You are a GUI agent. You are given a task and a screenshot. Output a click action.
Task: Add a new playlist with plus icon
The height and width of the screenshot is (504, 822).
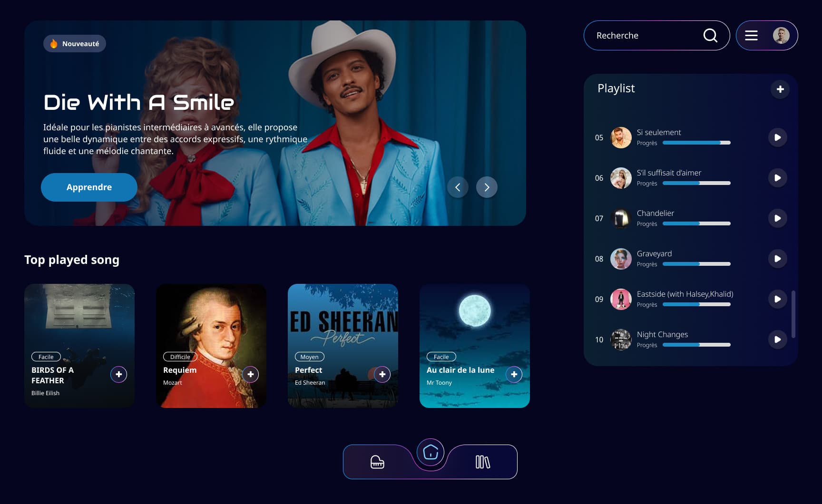tap(780, 89)
